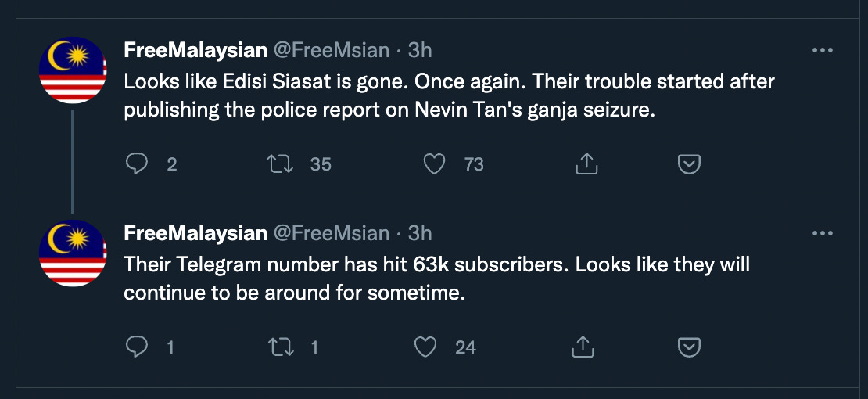Screen dimensions: 868x399
Task: Open FreeMalaysian profile from second tweet name
Action: pyautogui.click(x=195, y=233)
